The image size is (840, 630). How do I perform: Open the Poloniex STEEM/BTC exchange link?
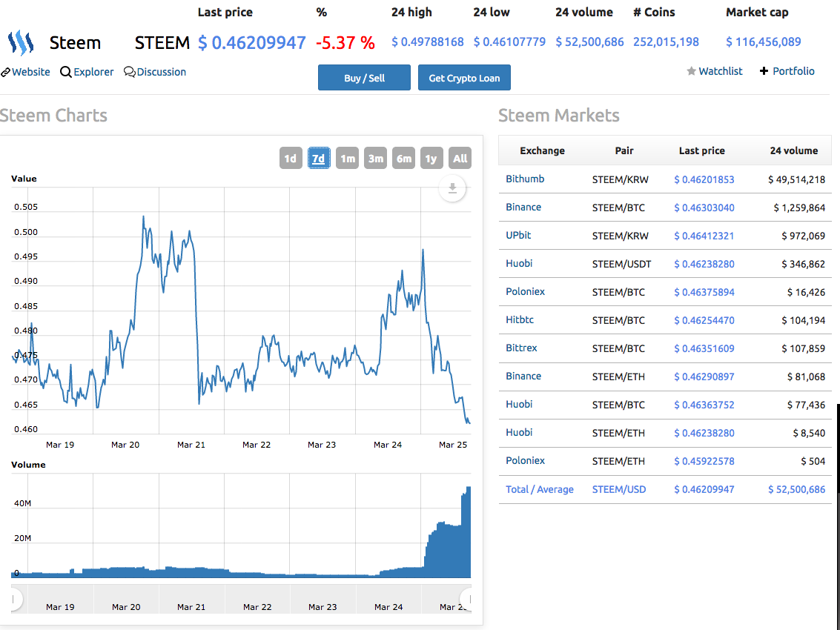[525, 292]
